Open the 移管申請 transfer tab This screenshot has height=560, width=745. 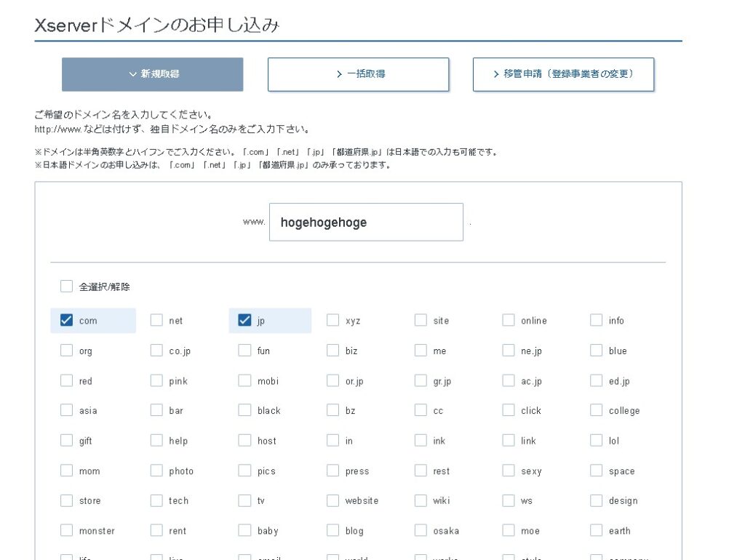click(564, 74)
